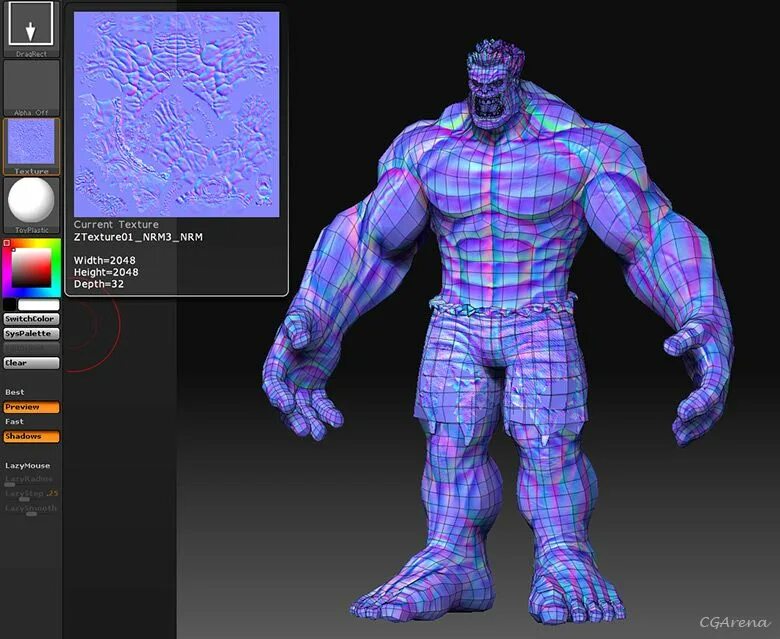Click the greyed-out button below SysPalette
This screenshot has height=639, width=780.
31,348
